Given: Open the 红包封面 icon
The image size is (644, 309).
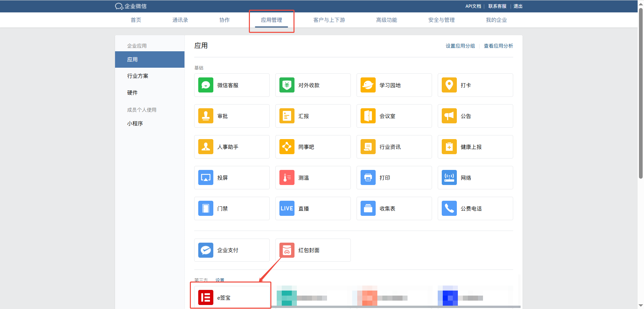Looking at the screenshot, I should (x=287, y=250).
